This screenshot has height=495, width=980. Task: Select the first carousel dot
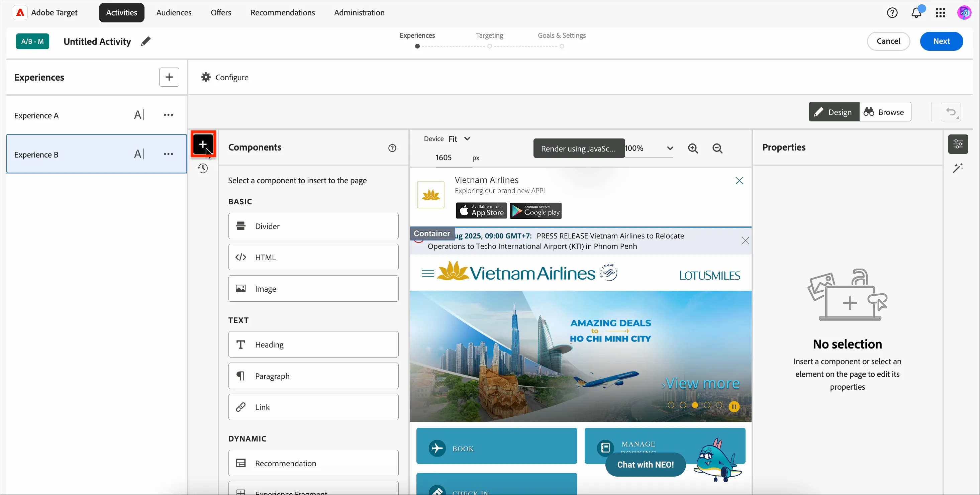point(671,405)
